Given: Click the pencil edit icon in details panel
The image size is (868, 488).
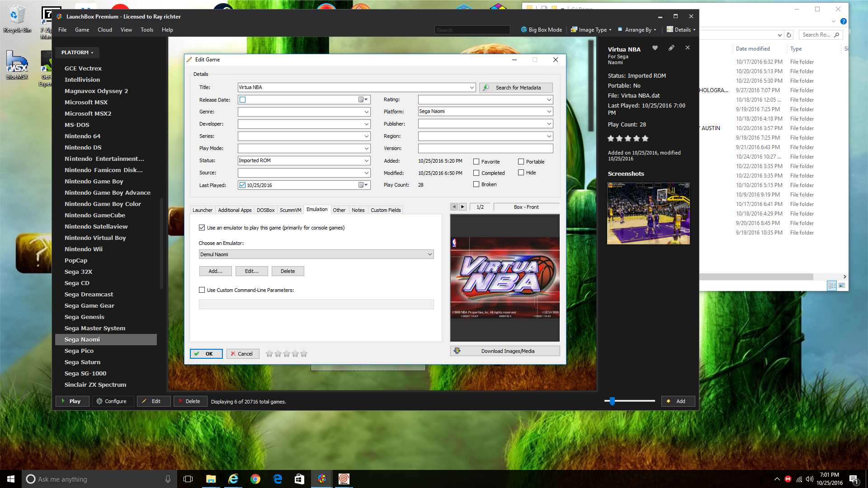Looking at the screenshot, I should 671,48.
